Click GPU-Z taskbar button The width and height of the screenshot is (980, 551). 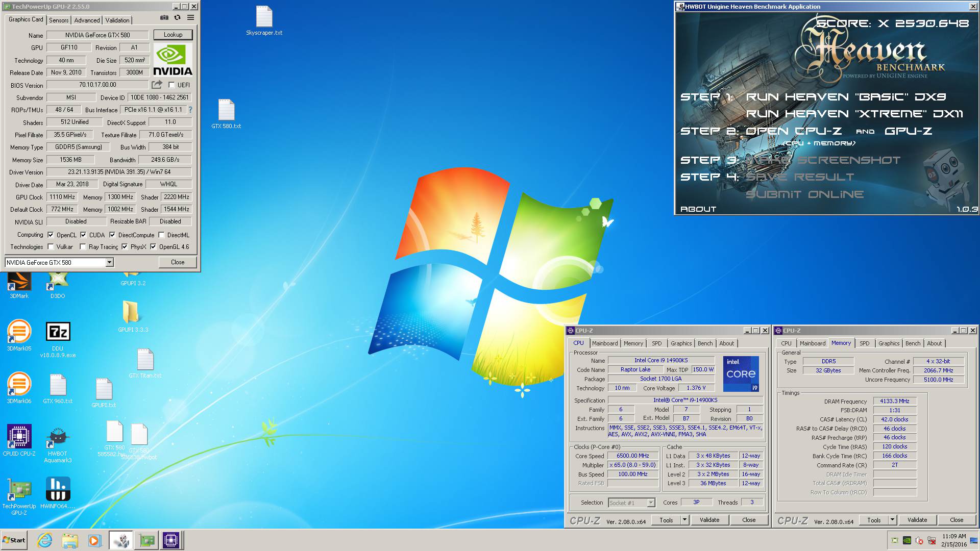(x=146, y=540)
